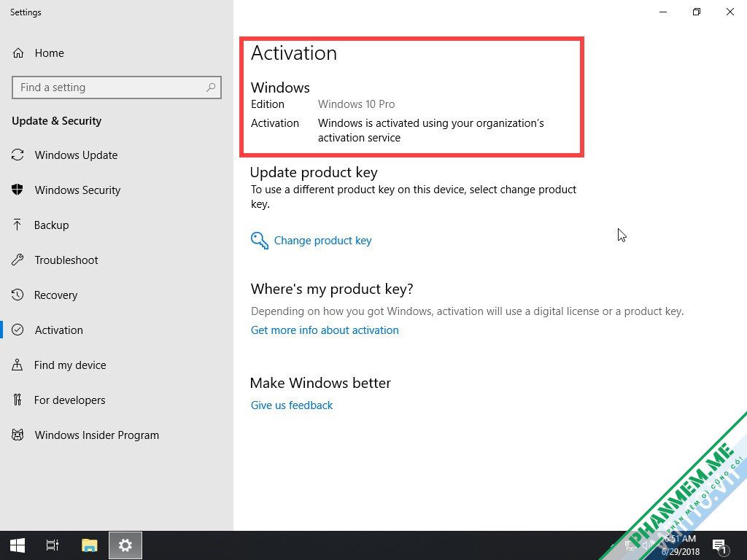747x560 pixels.
Task: Go to Home settings page
Action: click(50, 52)
